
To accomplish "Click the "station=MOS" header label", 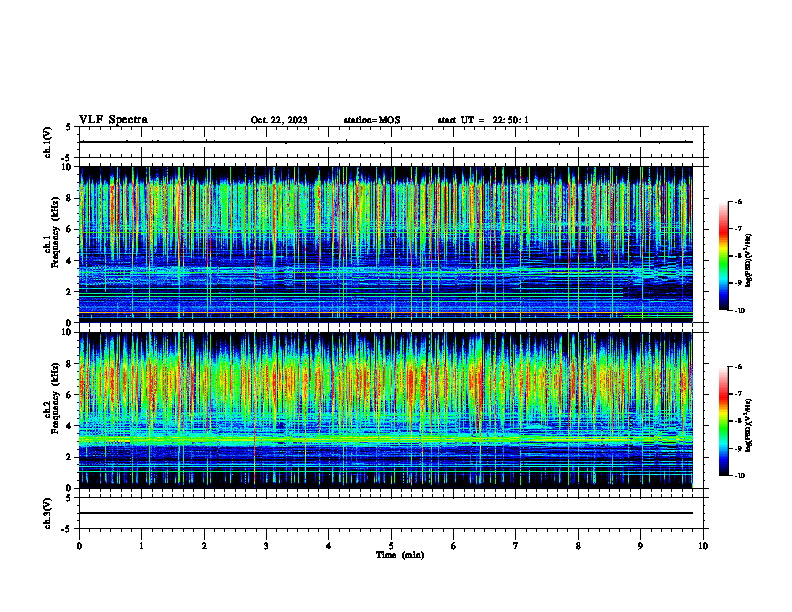I will pos(372,120).
